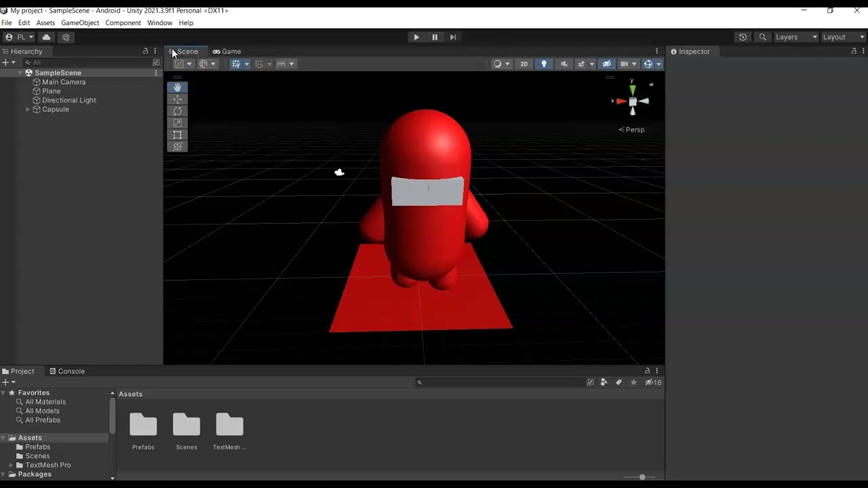
Task: Toggle gizmos visibility in Scene view
Action: tap(648, 64)
